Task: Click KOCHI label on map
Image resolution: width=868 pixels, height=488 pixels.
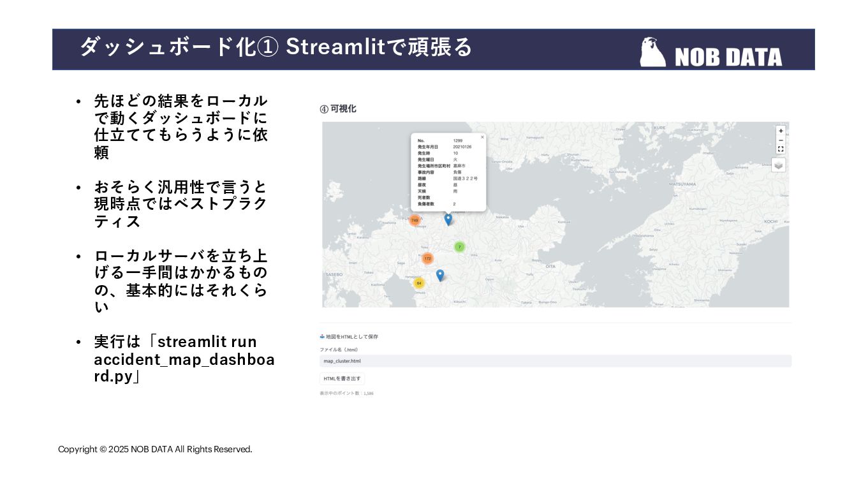Action: coord(770,221)
